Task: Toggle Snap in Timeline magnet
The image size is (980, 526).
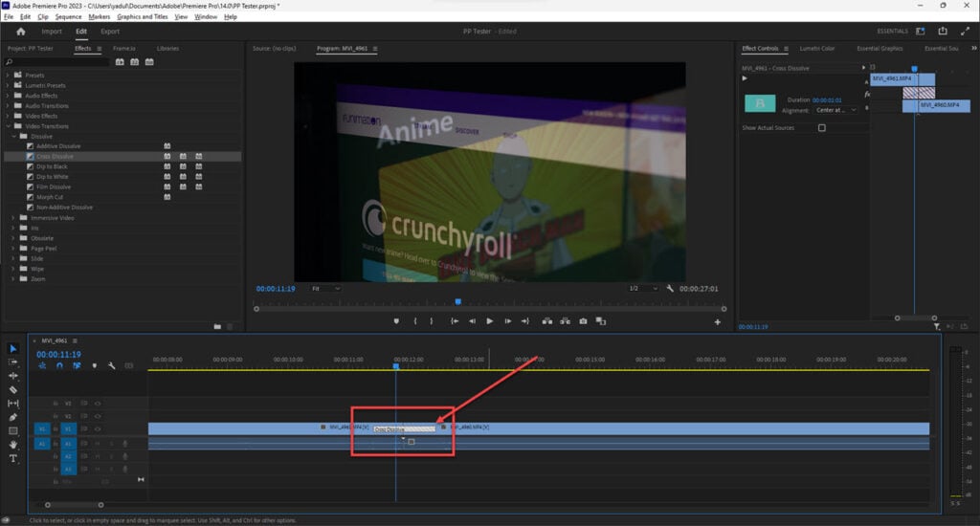Action: click(x=59, y=366)
